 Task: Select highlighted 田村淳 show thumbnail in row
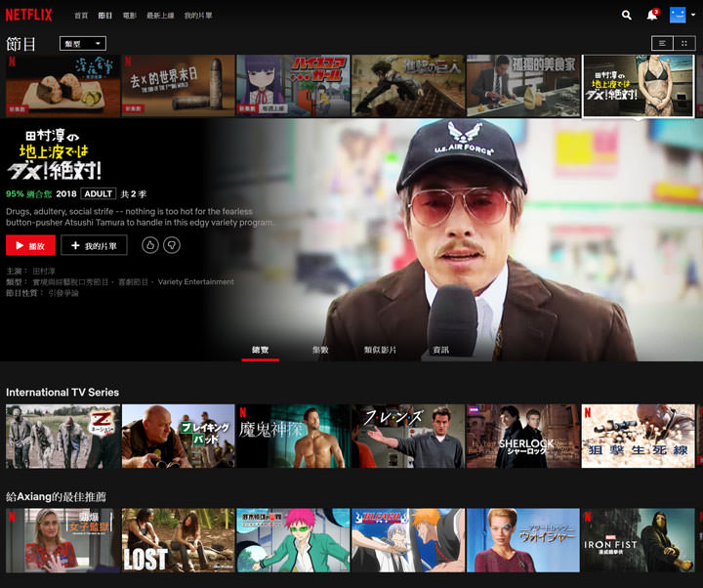pyautogui.click(x=638, y=86)
